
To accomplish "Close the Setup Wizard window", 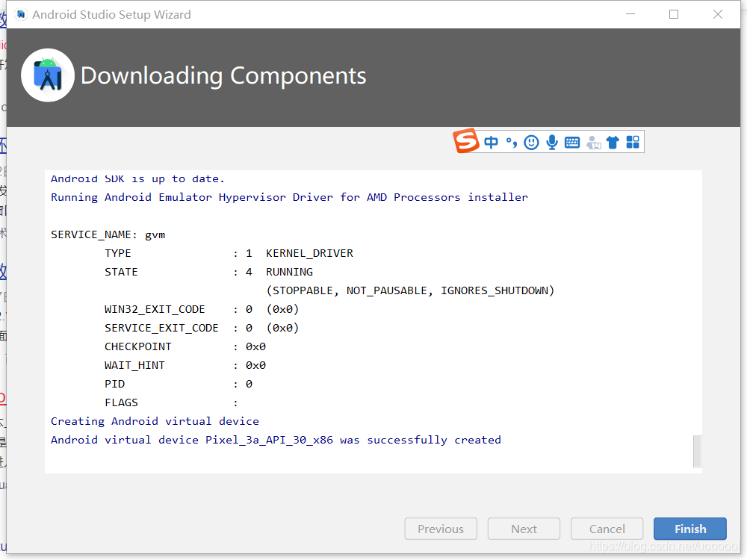I will (x=718, y=14).
